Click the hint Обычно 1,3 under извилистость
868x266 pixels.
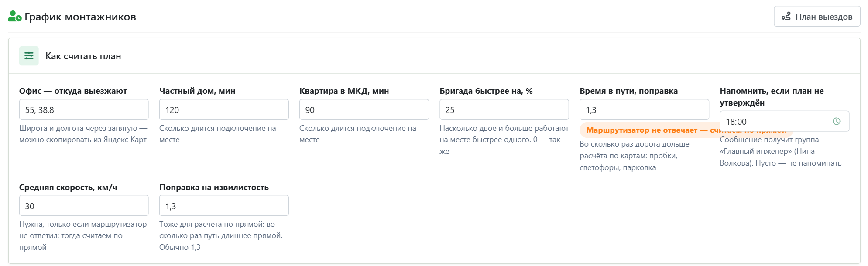pos(221,235)
